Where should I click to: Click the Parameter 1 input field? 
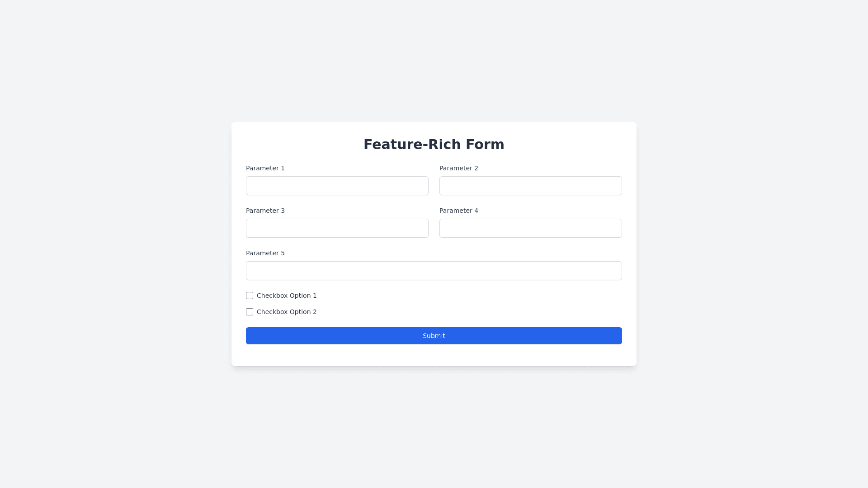pyautogui.click(x=337, y=186)
